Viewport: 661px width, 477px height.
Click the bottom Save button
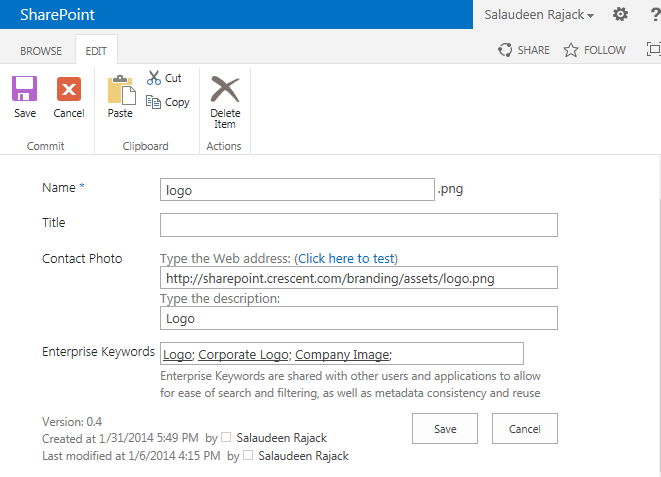(445, 429)
